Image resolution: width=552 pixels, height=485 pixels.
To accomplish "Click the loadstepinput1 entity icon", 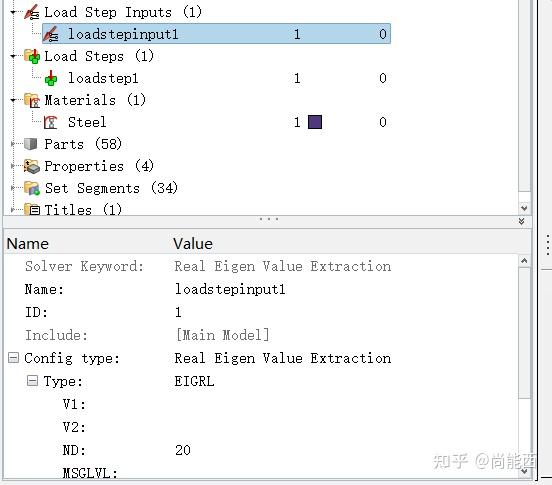I will coord(51,34).
